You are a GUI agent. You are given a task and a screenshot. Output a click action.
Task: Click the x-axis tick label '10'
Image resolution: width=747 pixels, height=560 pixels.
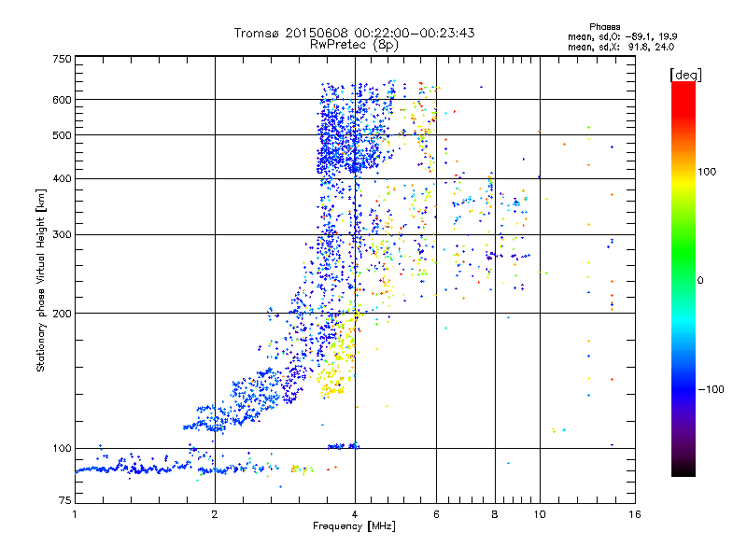coord(540,514)
